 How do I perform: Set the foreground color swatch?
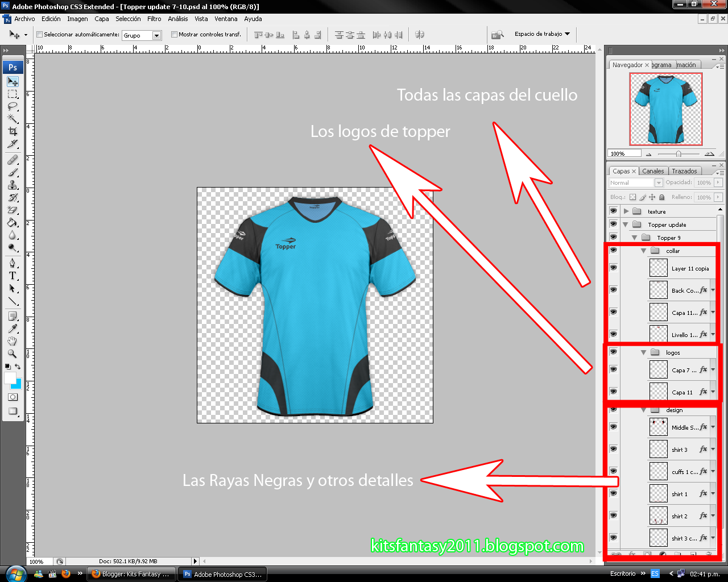[9, 379]
